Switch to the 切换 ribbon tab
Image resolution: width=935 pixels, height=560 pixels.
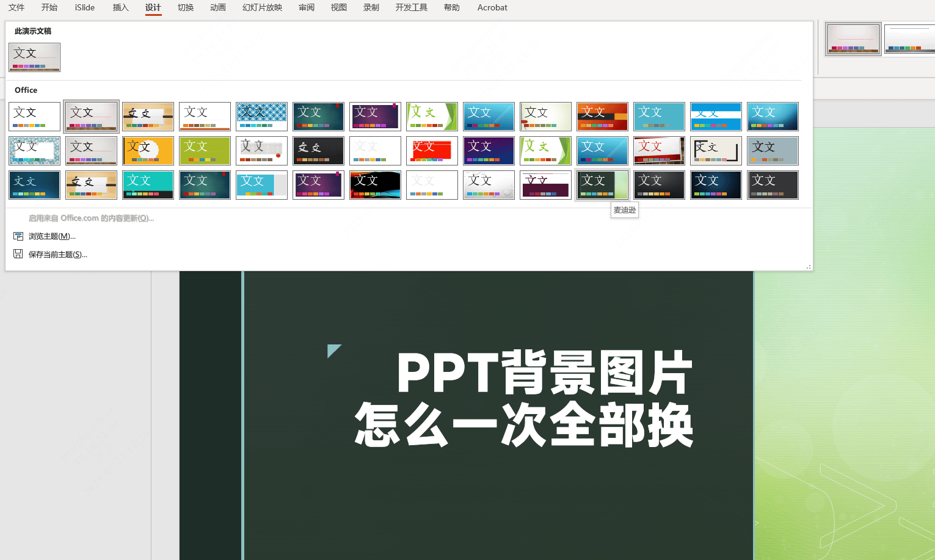point(185,7)
